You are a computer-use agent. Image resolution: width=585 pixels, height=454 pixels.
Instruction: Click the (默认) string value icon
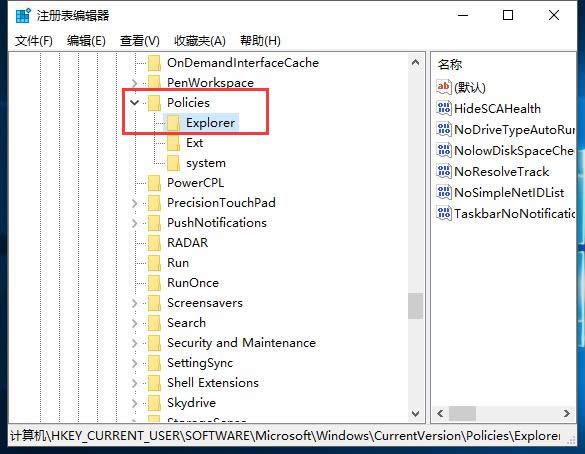(x=444, y=87)
